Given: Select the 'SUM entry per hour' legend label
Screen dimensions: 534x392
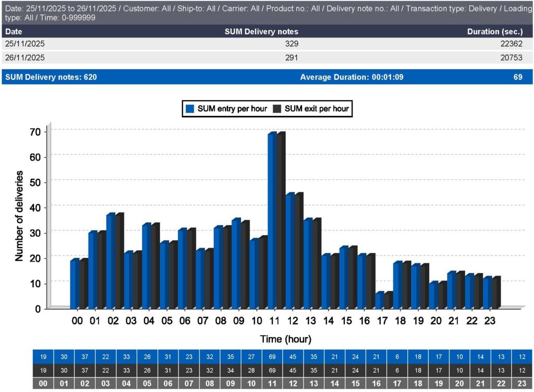Looking at the screenshot, I should (x=232, y=108).
